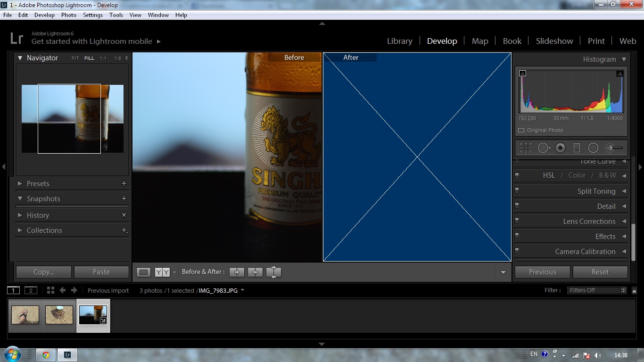The image size is (644, 362).
Task: Swap Before and After settings
Action: pos(273,272)
